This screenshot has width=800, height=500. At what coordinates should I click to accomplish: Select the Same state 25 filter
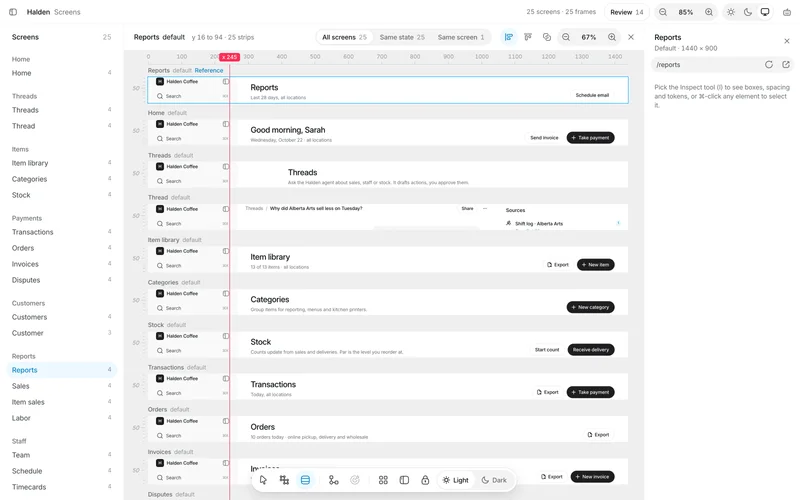click(402, 37)
